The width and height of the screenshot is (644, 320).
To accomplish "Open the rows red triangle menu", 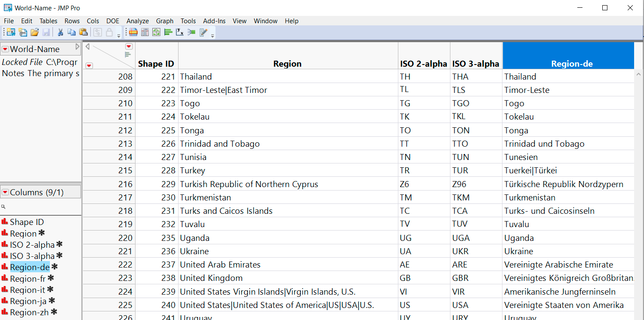I will point(89,65).
